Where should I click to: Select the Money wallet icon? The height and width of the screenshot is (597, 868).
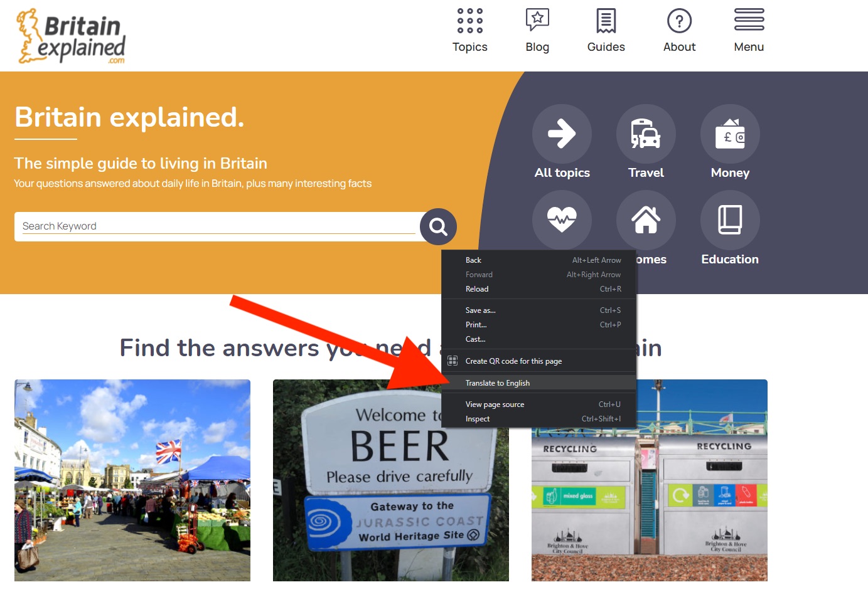pos(730,134)
